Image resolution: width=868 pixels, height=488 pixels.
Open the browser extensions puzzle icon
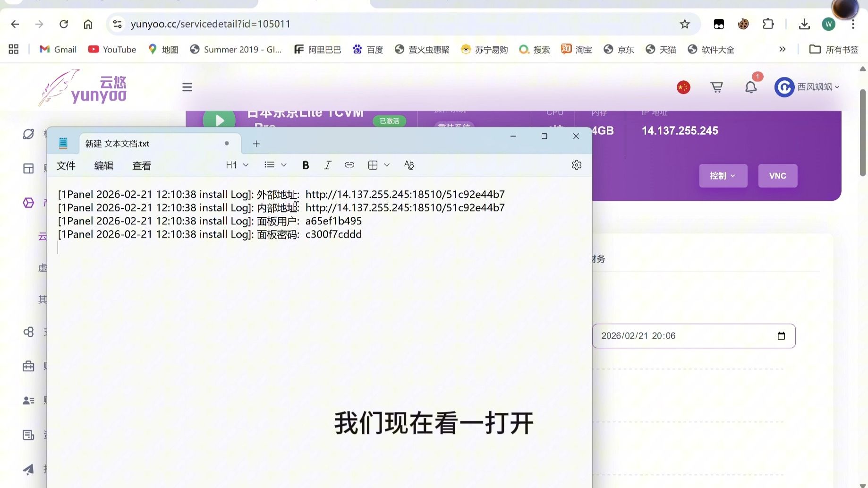[x=768, y=24]
